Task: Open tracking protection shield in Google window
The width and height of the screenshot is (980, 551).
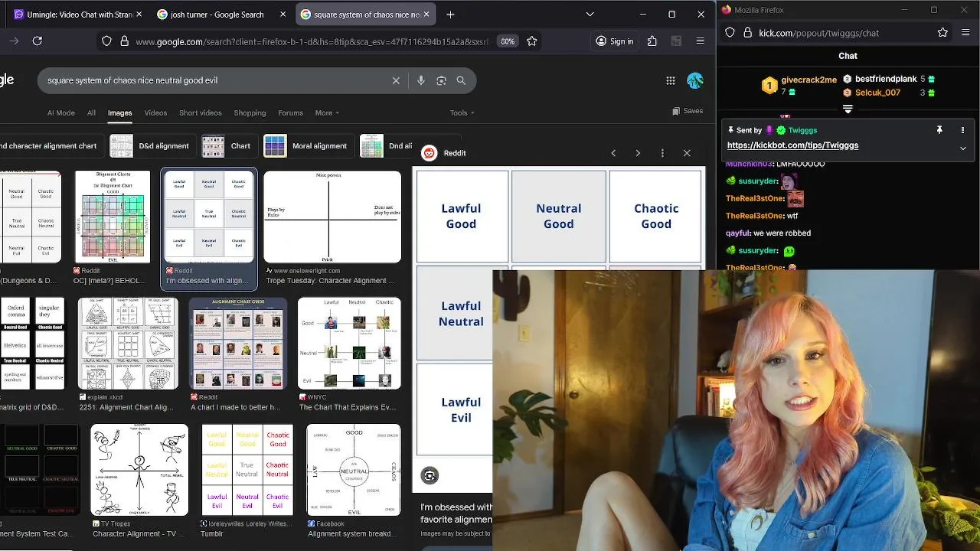Action: pyautogui.click(x=106, y=41)
